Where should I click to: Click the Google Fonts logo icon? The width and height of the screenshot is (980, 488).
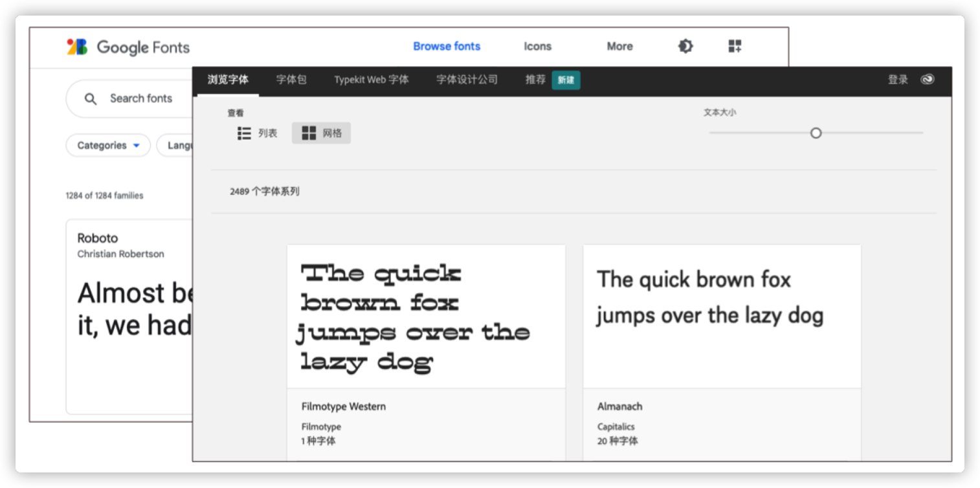point(77,47)
